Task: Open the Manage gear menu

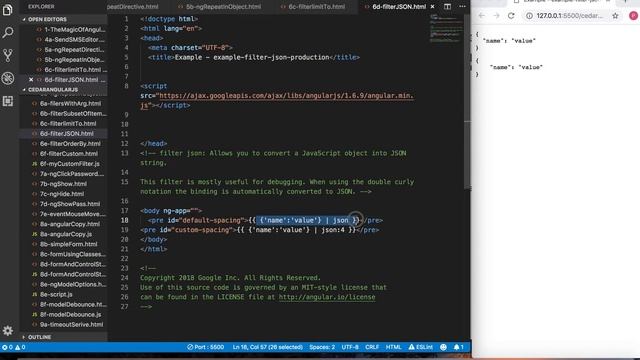Action: 8,330
